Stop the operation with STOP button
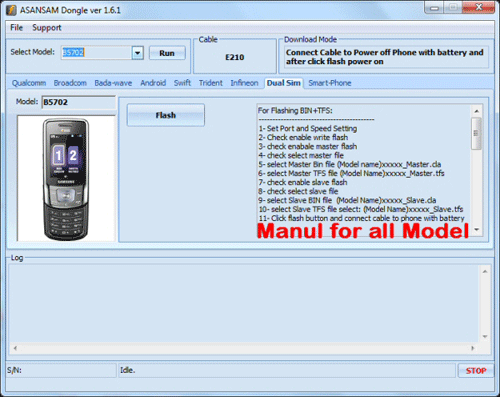The height and width of the screenshot is (397, 500). coord(476,370)
